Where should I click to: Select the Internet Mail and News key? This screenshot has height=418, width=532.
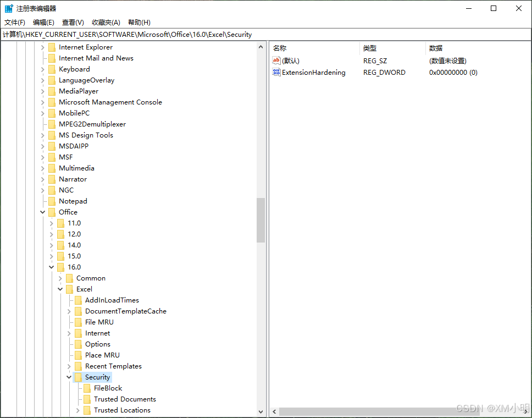(x=96, y=58)
